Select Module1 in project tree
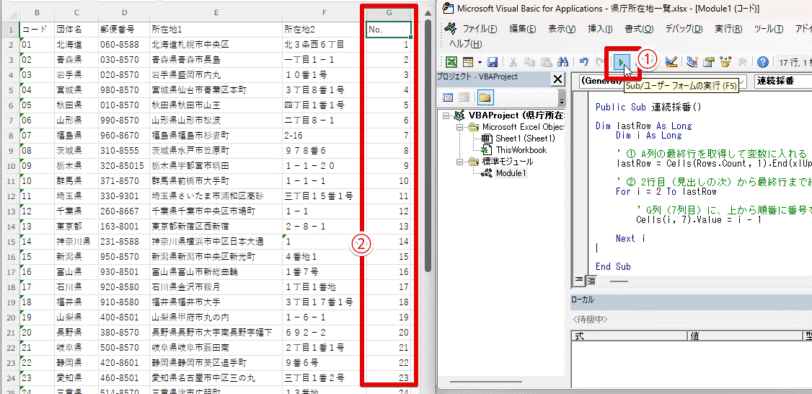 point(511,173)
